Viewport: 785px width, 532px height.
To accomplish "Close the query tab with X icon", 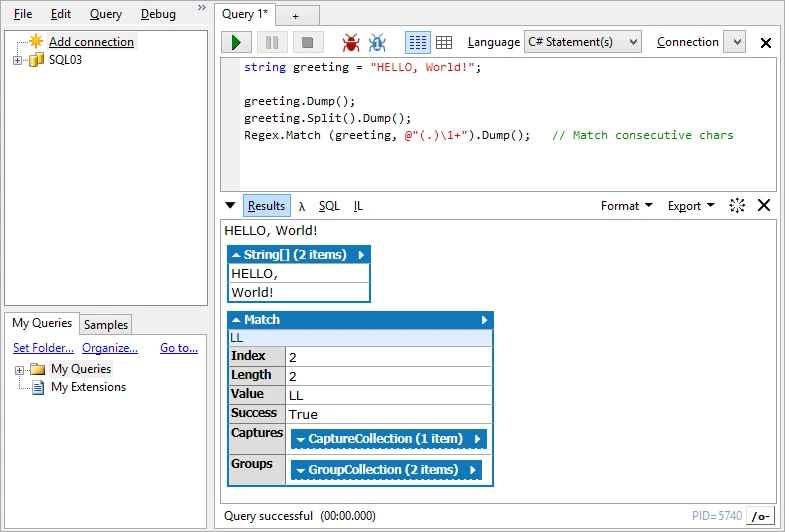I will tap(766, 43).
